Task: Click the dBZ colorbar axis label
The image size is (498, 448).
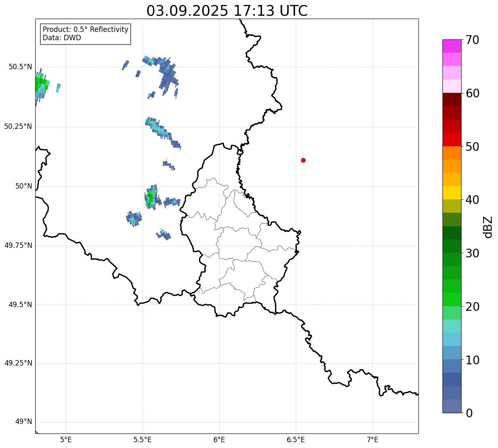Action: [x=488, y=227]
